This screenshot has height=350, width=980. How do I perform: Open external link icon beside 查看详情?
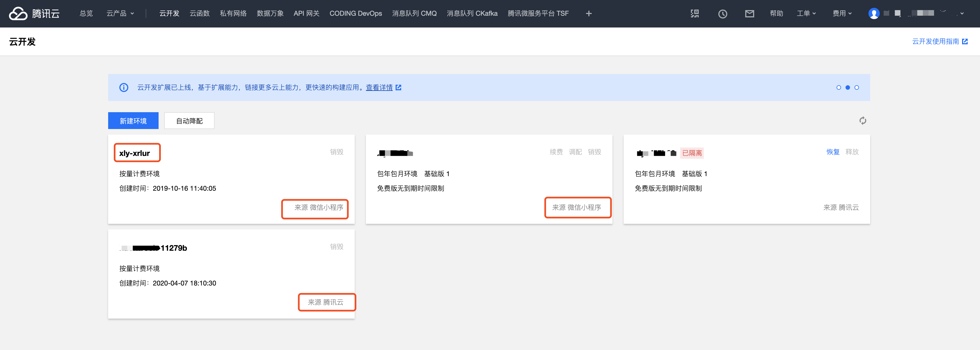(398, 87)
